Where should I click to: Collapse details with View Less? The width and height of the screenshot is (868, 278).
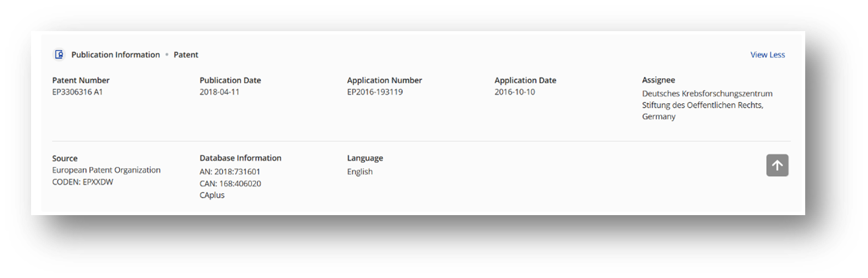coord(768,55)
